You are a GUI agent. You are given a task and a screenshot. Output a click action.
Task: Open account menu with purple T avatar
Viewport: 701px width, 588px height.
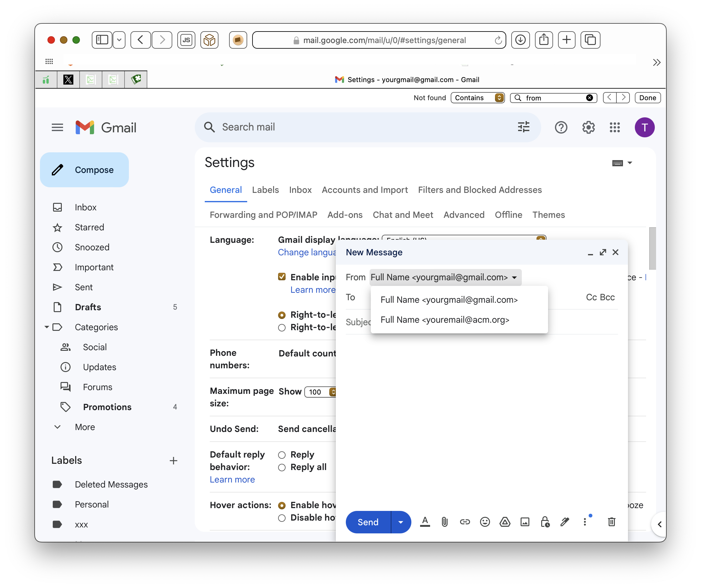pyautogui.click(x=644, y=127)
